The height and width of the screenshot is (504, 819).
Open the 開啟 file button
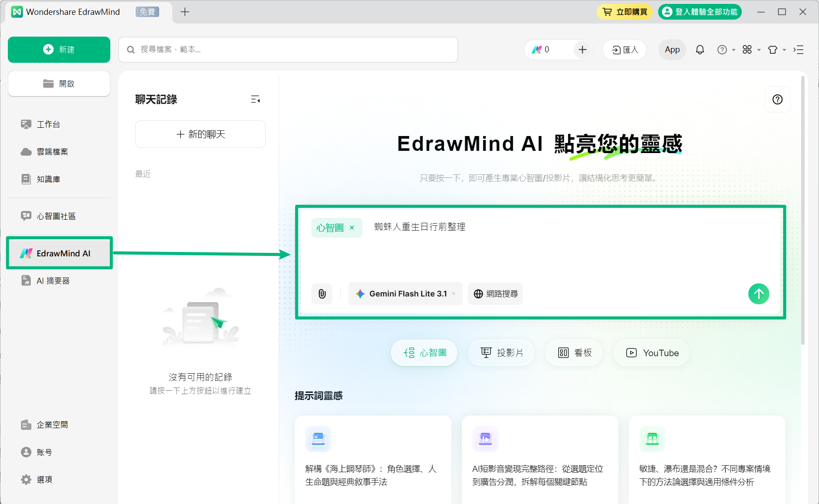tap(59, 84)
